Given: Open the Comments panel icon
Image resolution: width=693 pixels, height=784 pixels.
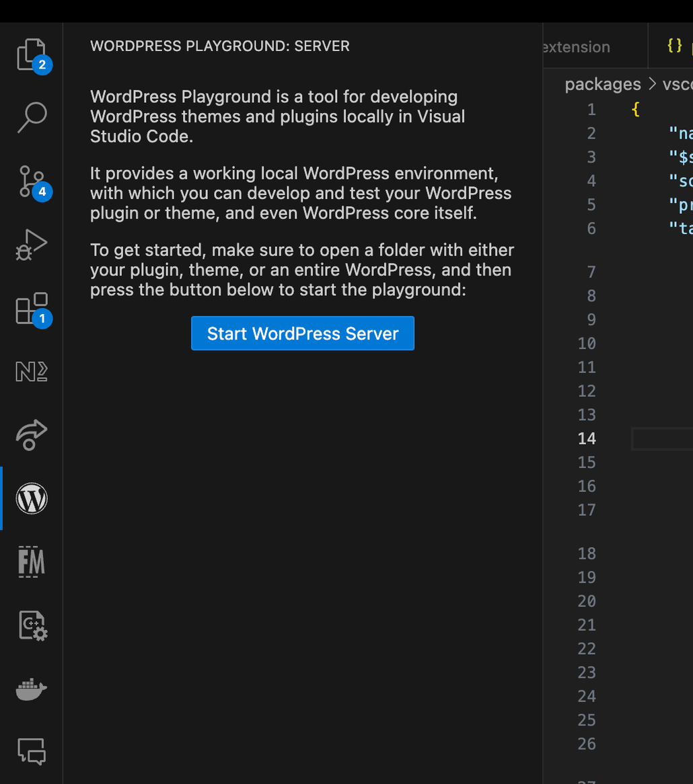Looking at the screenshot, I should 31,752.
